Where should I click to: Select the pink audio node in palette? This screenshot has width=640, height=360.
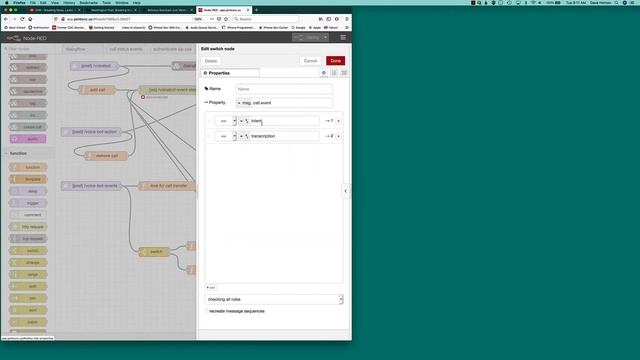pos(28,139)
